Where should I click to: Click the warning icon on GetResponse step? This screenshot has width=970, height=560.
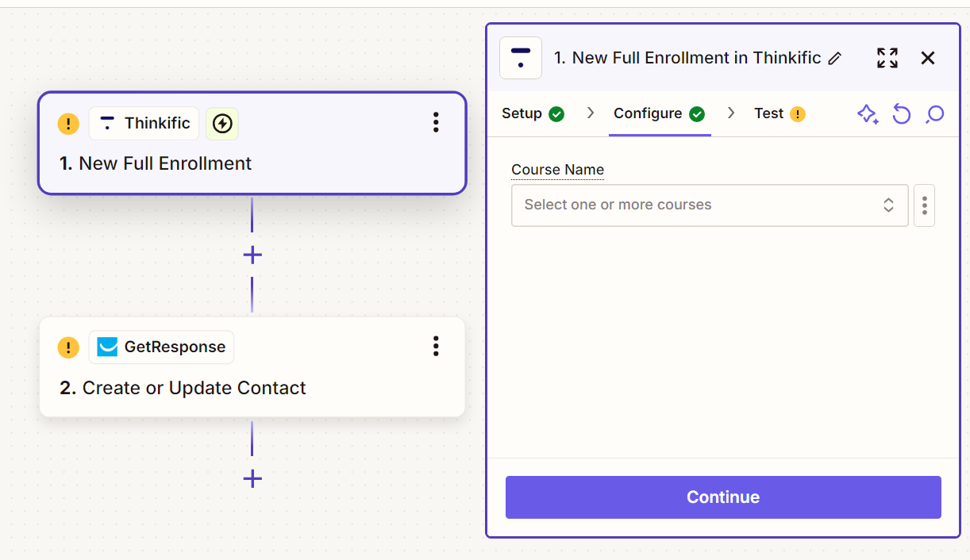pyautogui.click(x=68, y=347)
